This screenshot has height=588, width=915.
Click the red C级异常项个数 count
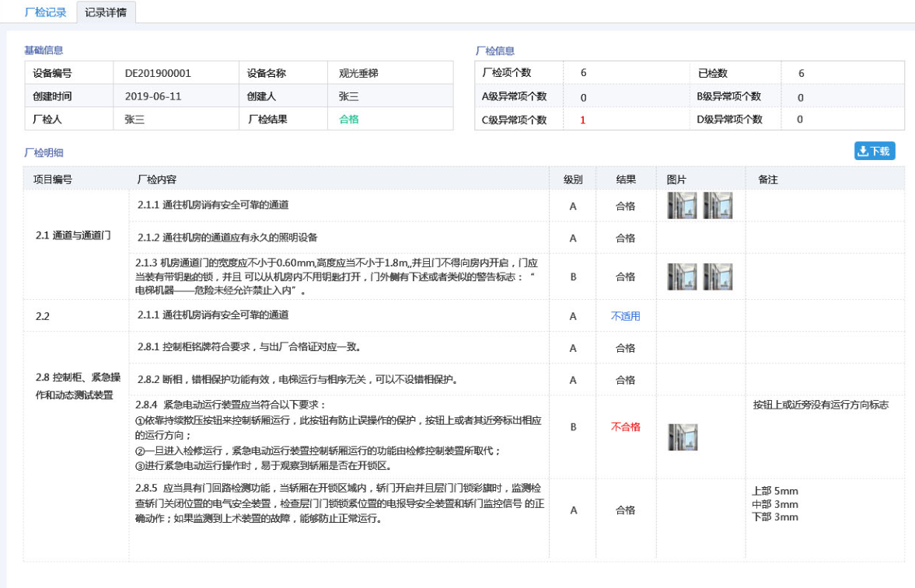582,120
